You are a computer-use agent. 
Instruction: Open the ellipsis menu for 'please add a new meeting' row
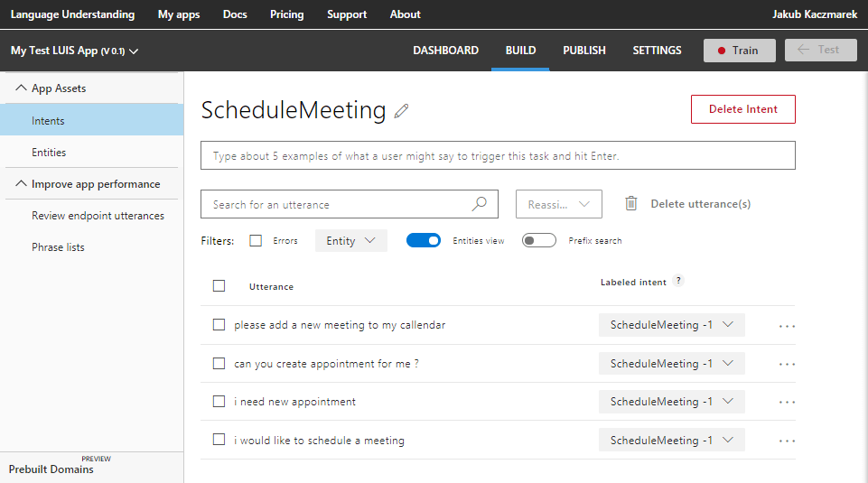787,326
